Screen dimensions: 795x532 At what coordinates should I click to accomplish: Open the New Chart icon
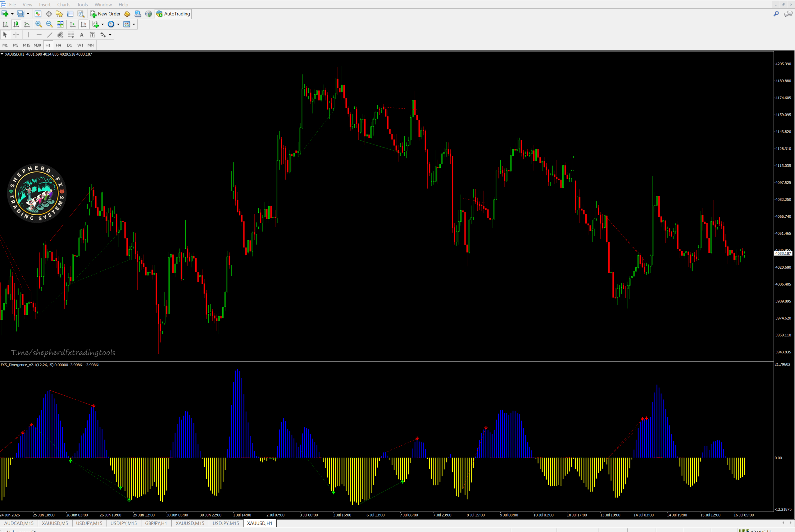[x=5, y=14]
